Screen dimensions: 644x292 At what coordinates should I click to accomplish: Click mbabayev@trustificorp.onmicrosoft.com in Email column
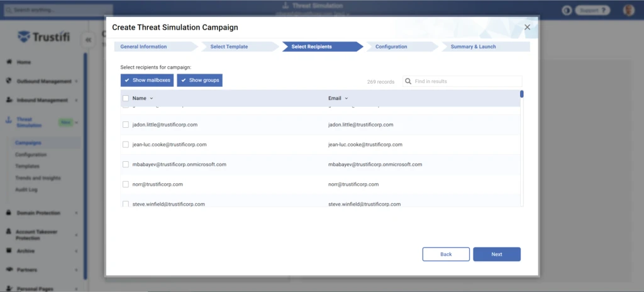[x=375, y=164]
